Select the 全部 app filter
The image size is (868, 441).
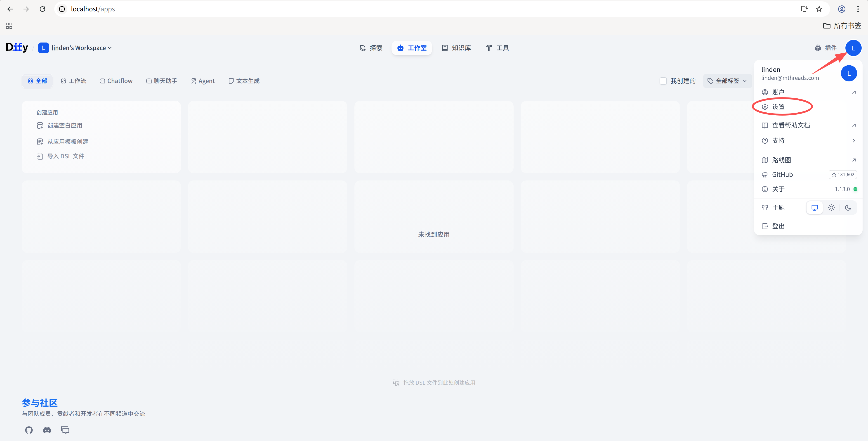pos(37,81)
